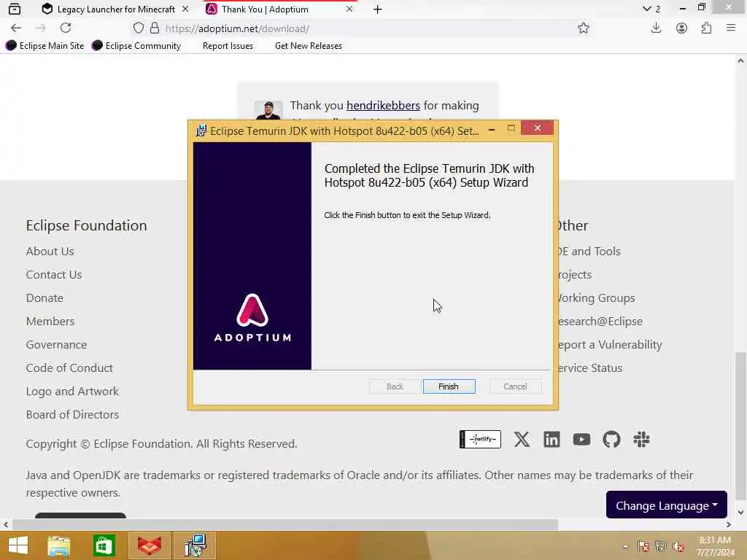Click the contributor avatar thumbnail
747x560 pixels.
click(268, 110)
